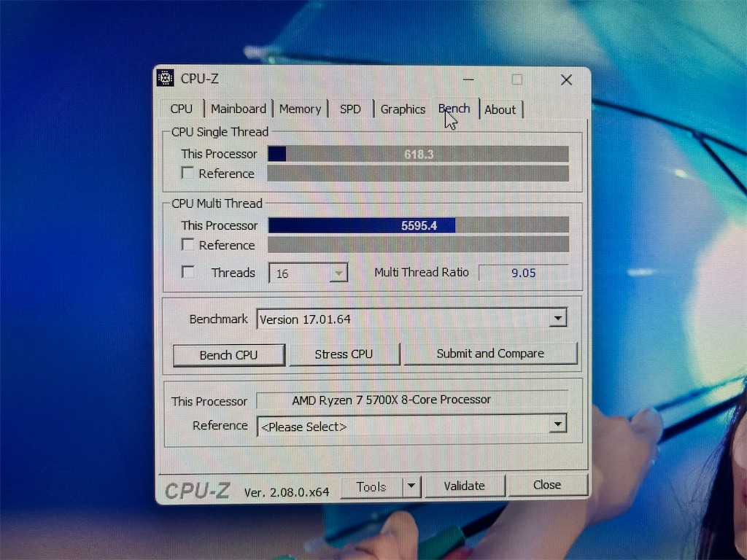The image size is (747, 560).
Task: Click the Tools button
Action: click(x=371, y=486)
